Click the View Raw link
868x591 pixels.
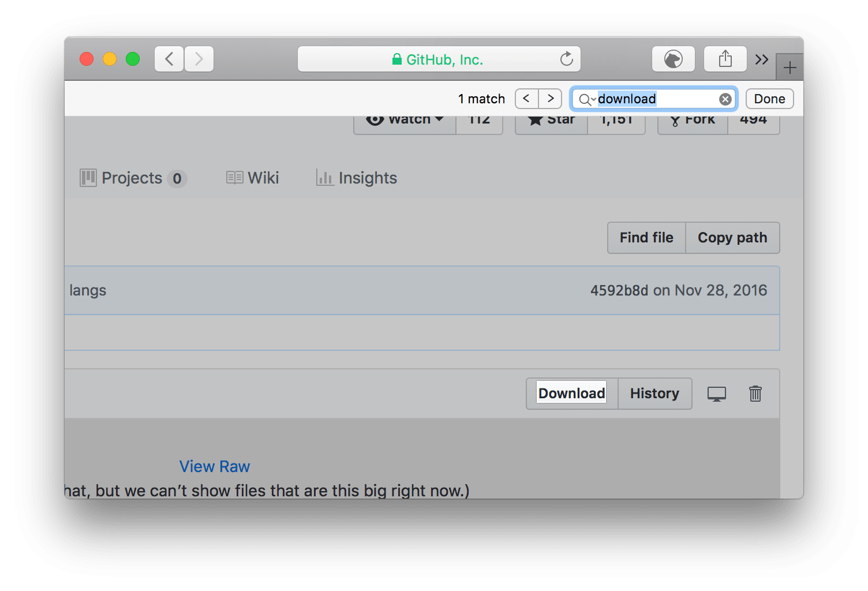click(214, 466)
